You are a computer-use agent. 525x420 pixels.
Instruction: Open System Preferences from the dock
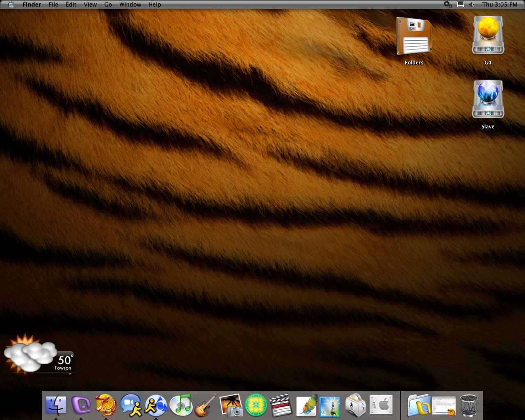pyautogui.click(x=381, y=405)
